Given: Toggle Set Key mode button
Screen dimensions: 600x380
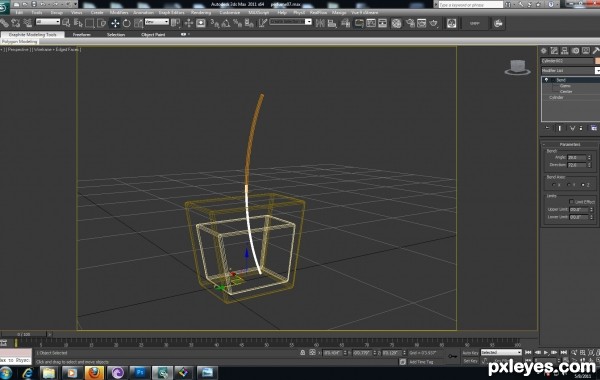Looking at the screenshot, I should click(x=470, y=361).
